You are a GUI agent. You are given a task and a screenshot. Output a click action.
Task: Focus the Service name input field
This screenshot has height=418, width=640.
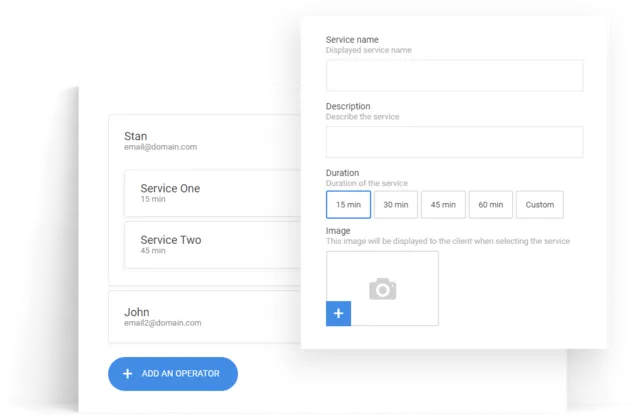tap(454, 76)
